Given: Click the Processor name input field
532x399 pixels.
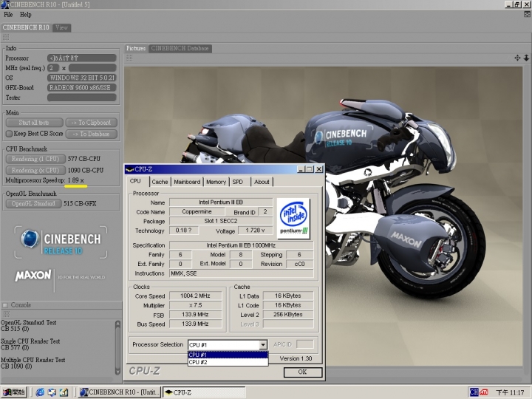Looking at the screenshot, I should [x=82, y=58].
